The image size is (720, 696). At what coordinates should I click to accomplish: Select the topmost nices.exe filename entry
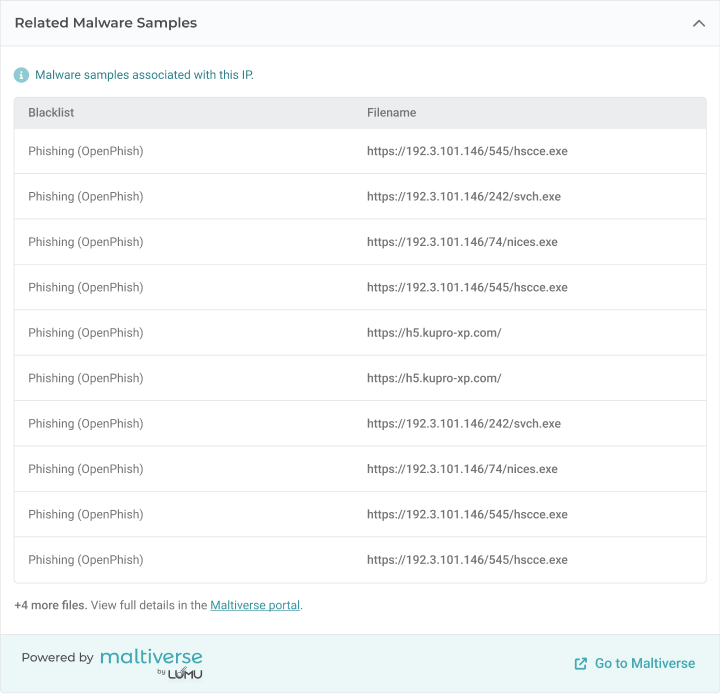(462, 242)
